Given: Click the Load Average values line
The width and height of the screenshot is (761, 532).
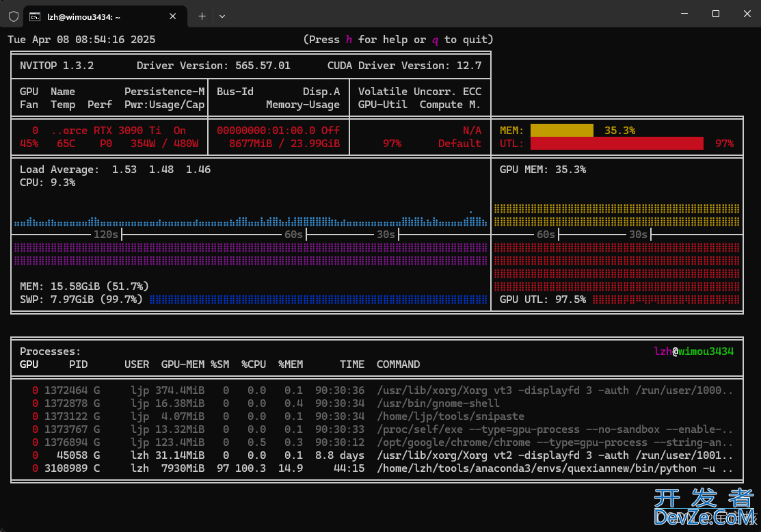Looking at the screenshot, I should pos(115,170).
